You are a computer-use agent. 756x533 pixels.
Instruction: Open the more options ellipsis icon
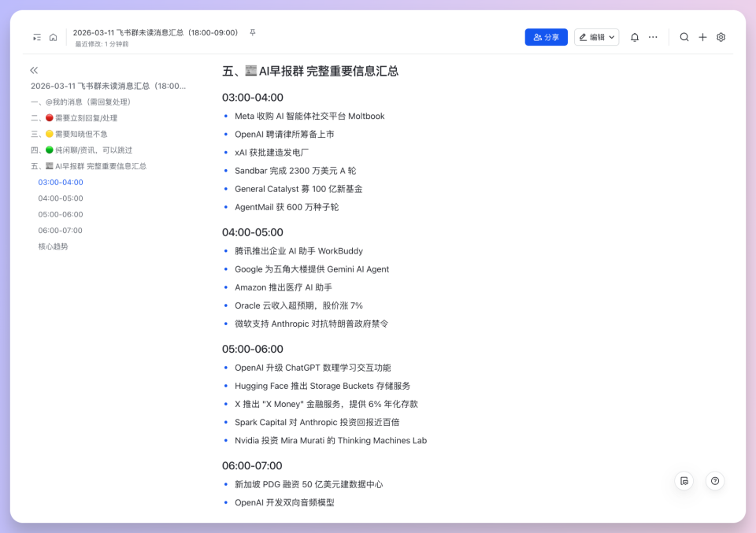tap(653, 37)
